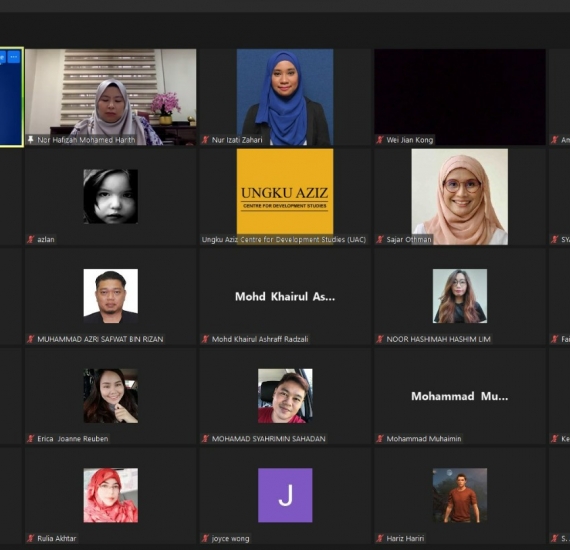Click muted mic icon beside Sajar Othman
Screen dimensions: 570x550
[x=380, y=239]
